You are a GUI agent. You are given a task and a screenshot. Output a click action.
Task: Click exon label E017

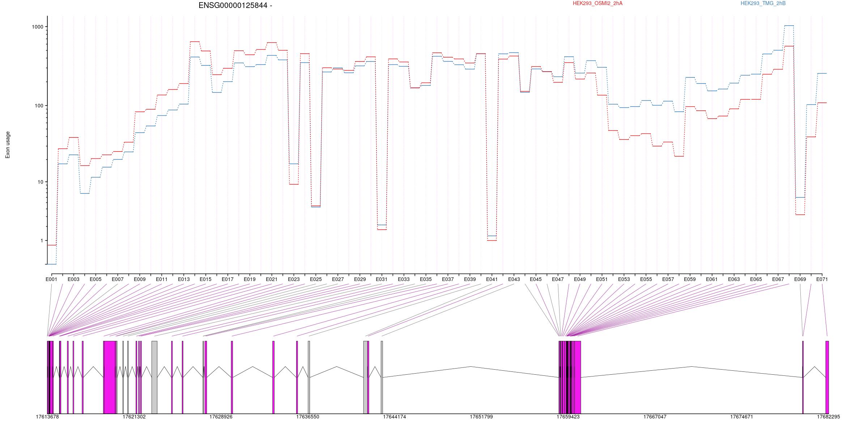[227, 279]
